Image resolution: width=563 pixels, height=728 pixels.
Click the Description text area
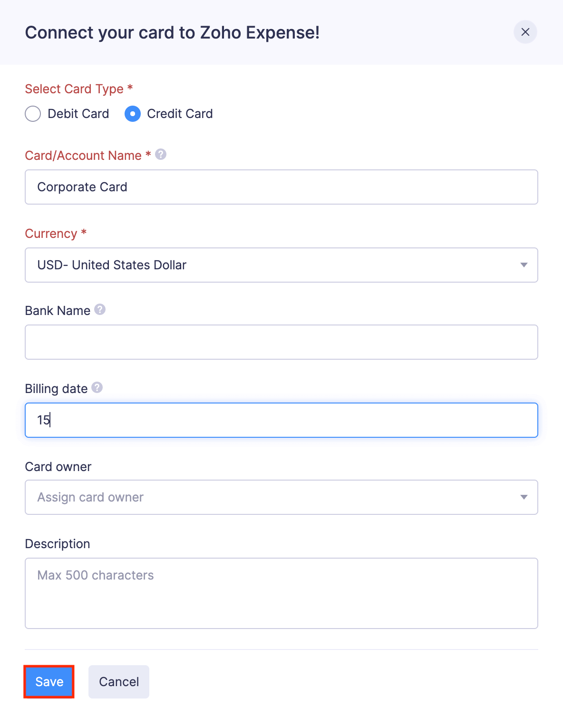point(281,593)
